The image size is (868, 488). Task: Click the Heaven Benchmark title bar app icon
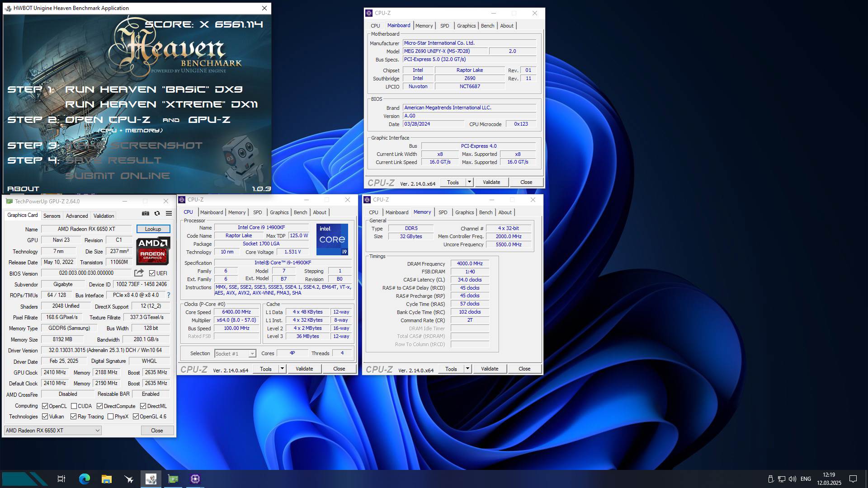click(x=8, y=8)
